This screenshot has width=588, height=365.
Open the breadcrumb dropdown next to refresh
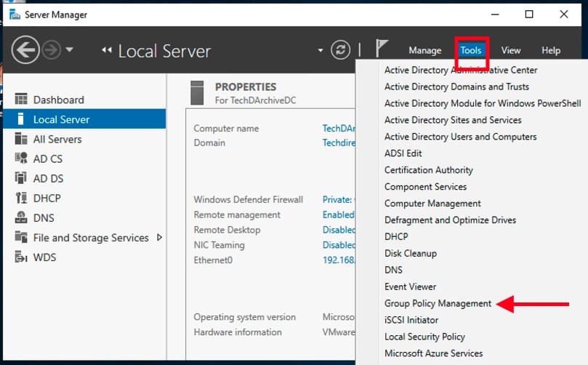321,50
